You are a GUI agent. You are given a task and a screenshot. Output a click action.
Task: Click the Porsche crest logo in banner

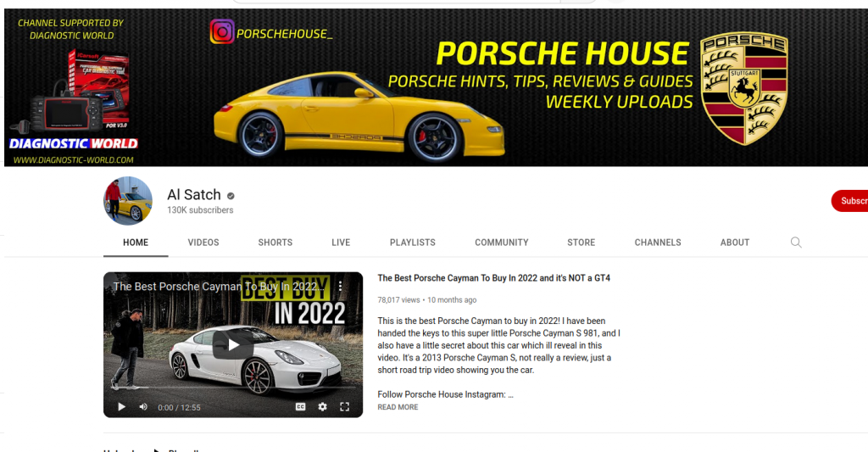tap(744, 87)
